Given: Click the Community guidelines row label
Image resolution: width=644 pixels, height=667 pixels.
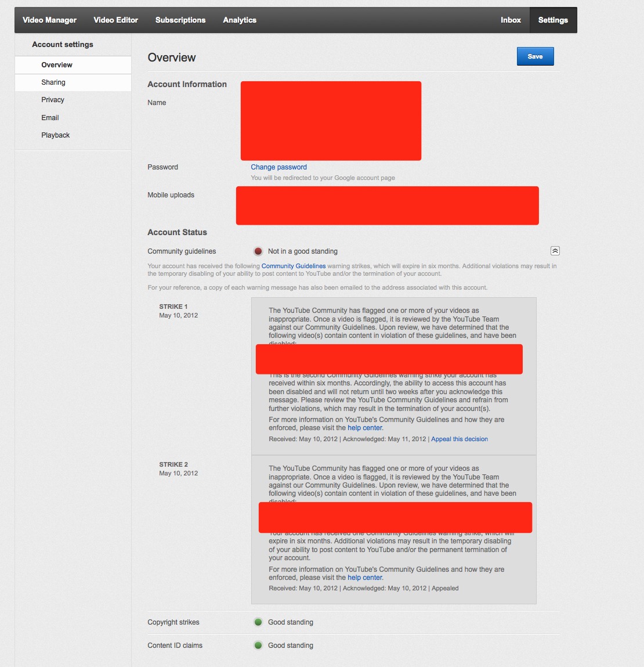Looking at the screenshot, I should click(182, 251).
